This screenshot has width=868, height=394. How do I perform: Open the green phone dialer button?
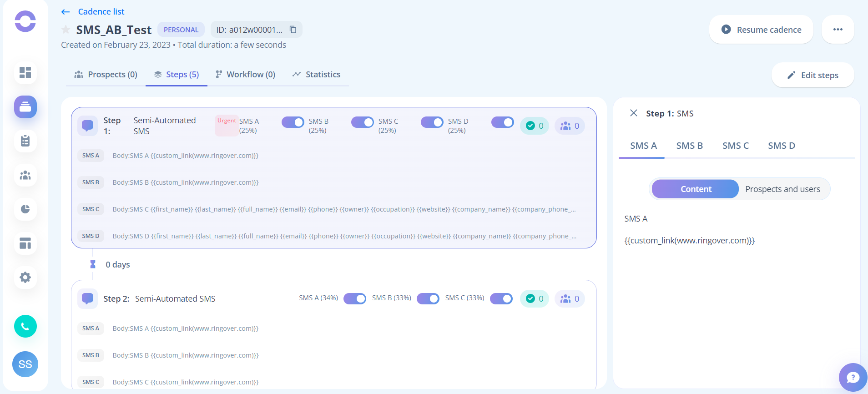pos(25,326)
